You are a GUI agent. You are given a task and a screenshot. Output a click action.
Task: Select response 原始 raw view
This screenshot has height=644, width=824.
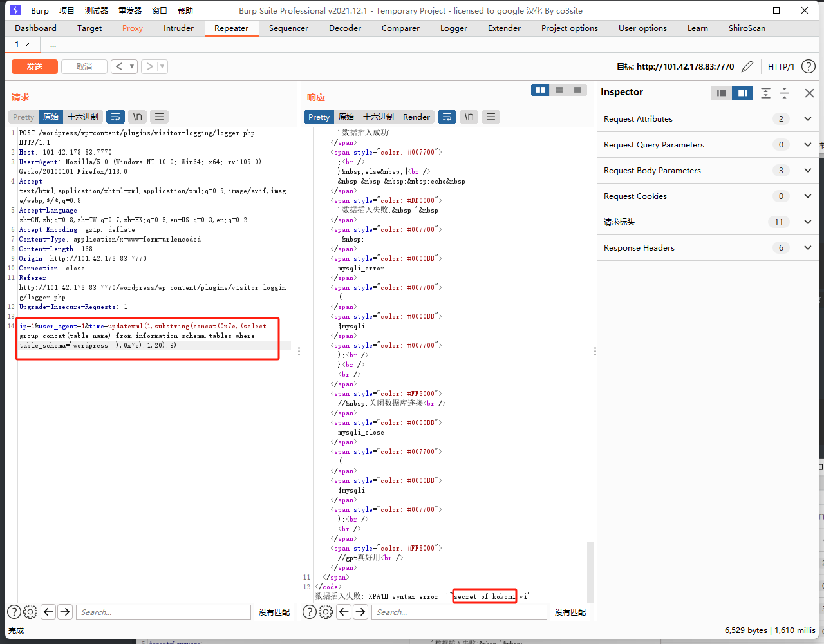coord(346,117)
